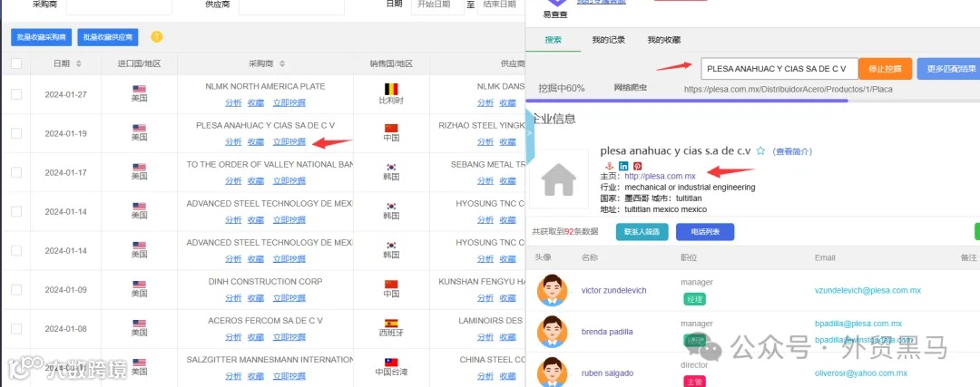Click the 网络爬虫 status label
980x387 pixels.
pyautogui.click(x=631, y=88)
